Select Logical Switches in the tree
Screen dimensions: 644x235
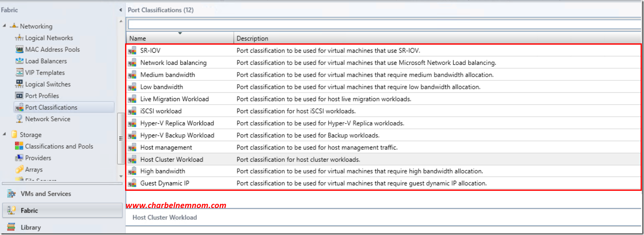click(48, 84)
